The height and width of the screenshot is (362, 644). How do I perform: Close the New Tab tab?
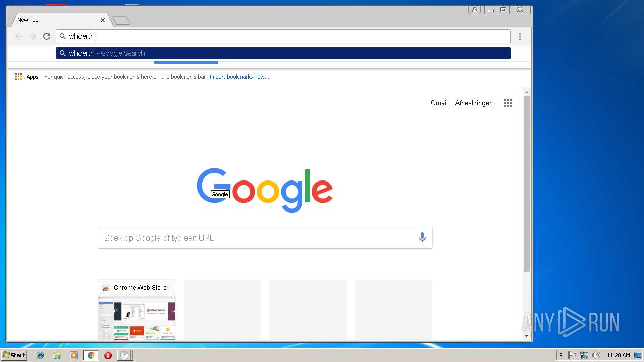103,20
